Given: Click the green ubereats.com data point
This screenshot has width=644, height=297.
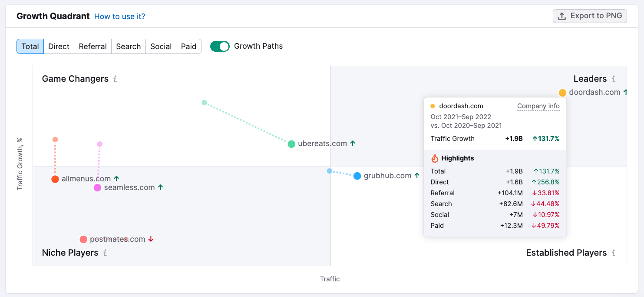Looking at the screenshot, I should (x=291, y=144).
